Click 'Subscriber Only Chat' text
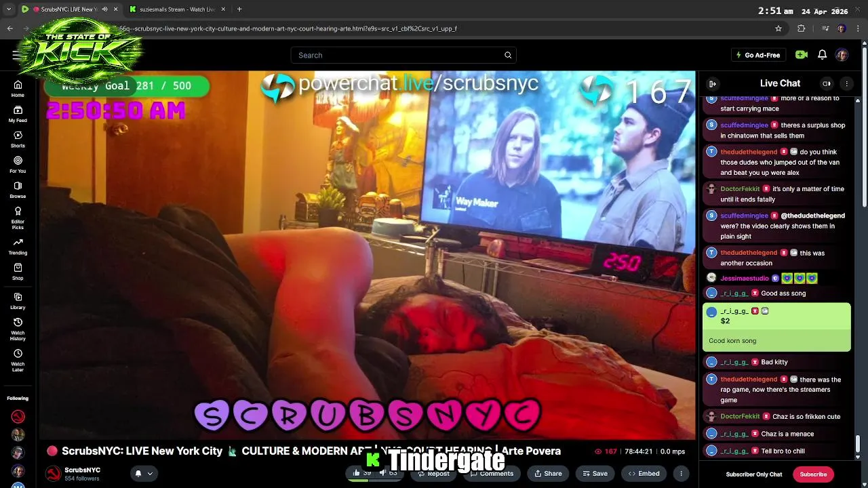Viewport: 868px width, 488px height. point(754,474)
